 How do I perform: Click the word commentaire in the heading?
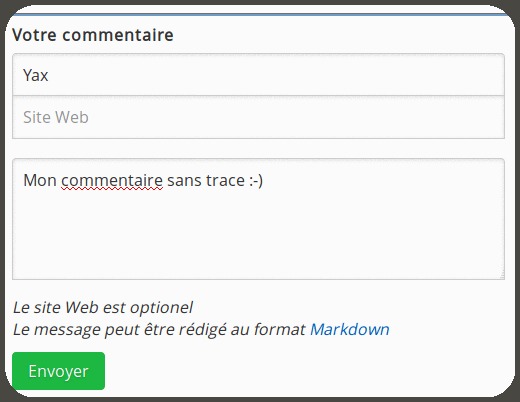[118, 35]
